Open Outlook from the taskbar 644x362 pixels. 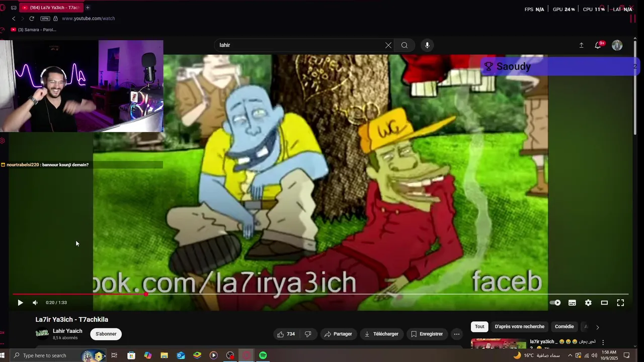click(181, 355)
